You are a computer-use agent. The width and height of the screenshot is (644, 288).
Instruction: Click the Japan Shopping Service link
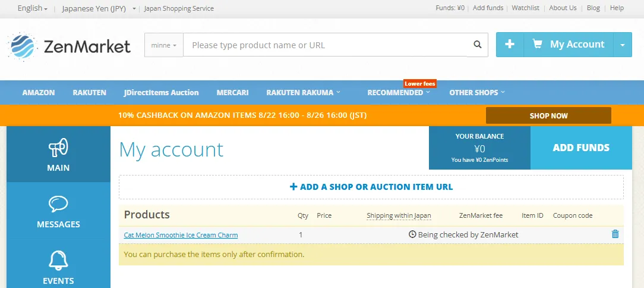click(x=179, y=8)
